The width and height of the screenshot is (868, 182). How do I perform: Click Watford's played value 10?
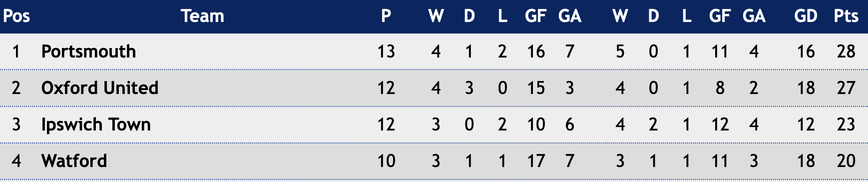pyautogui.click(x=386, y=161)
